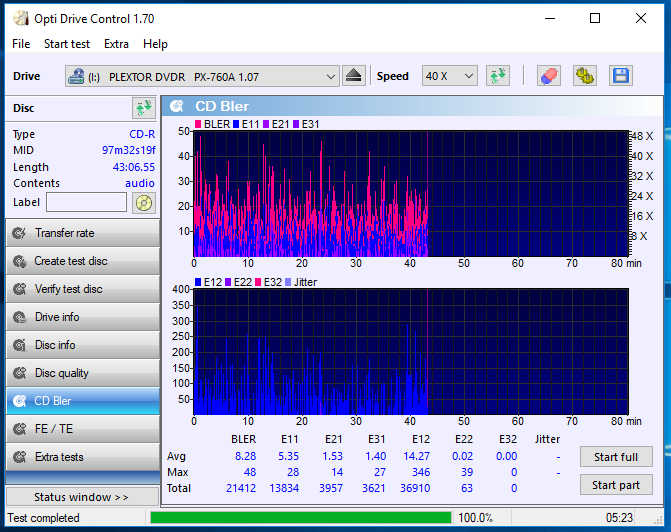Viewport: 671px width, 532px height.
Task: Click the MID value 97m32s19f
Action: click(128, 151)
